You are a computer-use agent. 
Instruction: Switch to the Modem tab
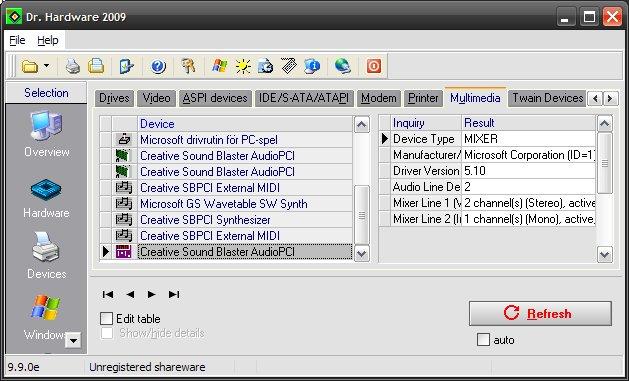(379, 98)
